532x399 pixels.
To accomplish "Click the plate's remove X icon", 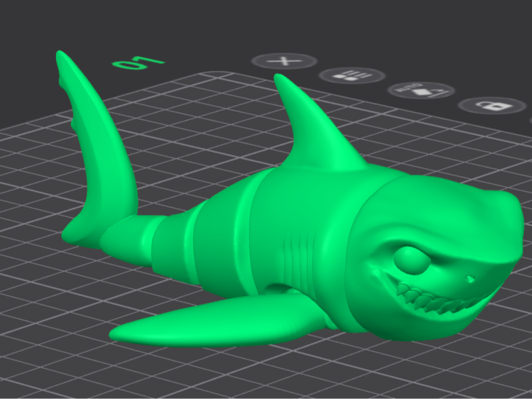I will pos(284,61).
